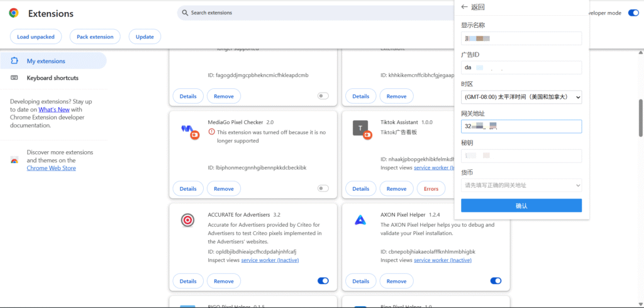Click the scrollbar up arrow
644x308 pixels.
point(641,53)
